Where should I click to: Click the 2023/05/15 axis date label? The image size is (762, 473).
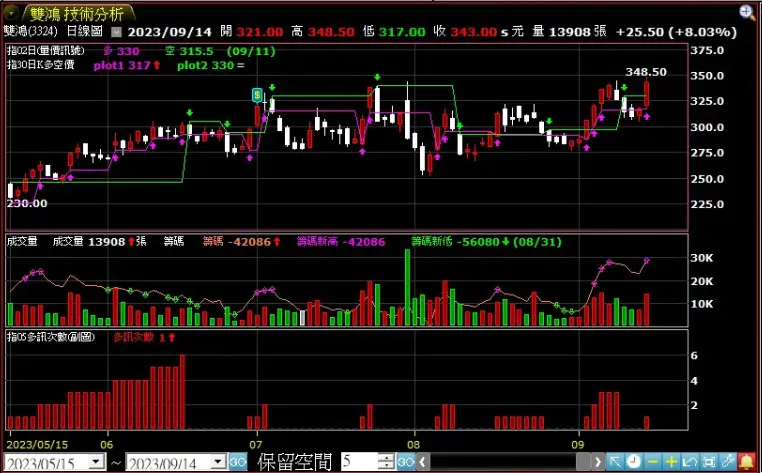point(37,445)
